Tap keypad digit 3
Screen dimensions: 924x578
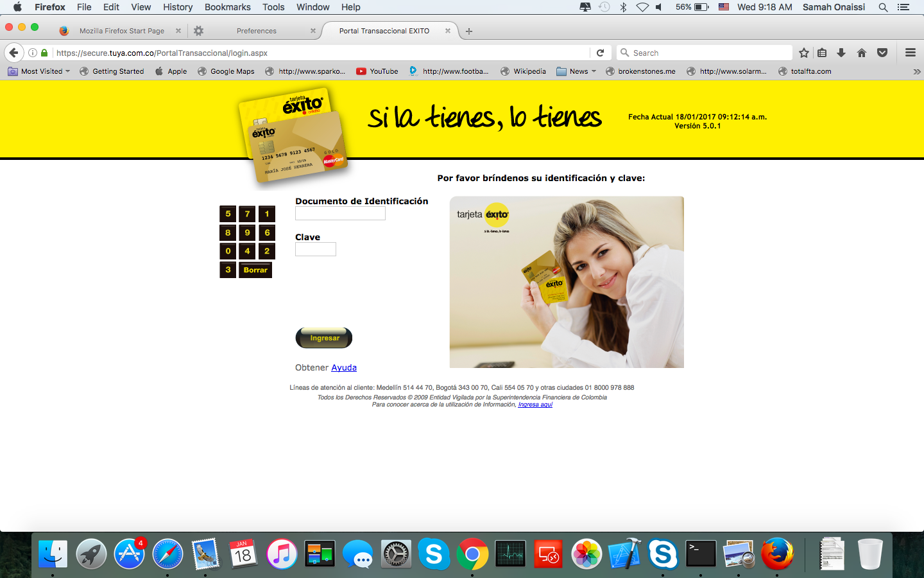(x=228, y=270)
